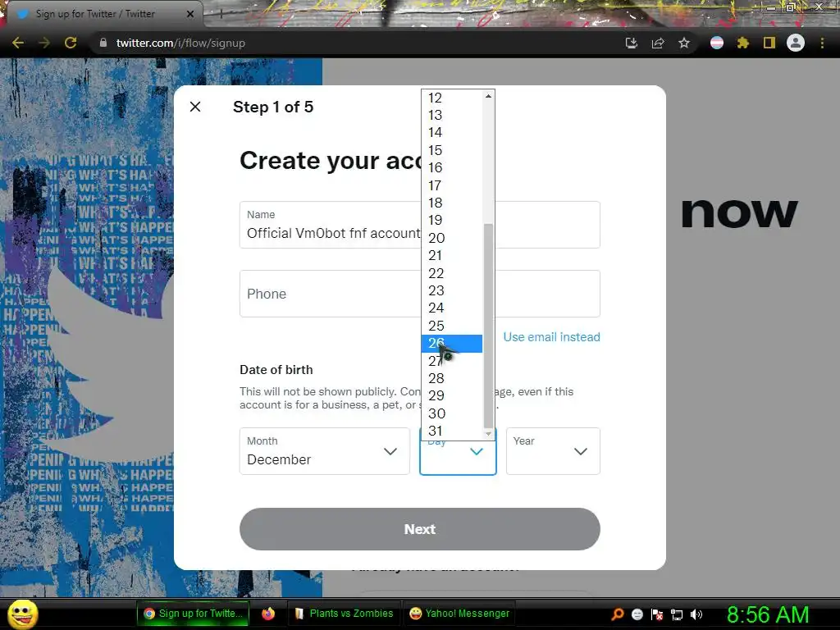Select day 13 in the list
840x630 pixels.
pyautogui.click(x=452, y=115)
